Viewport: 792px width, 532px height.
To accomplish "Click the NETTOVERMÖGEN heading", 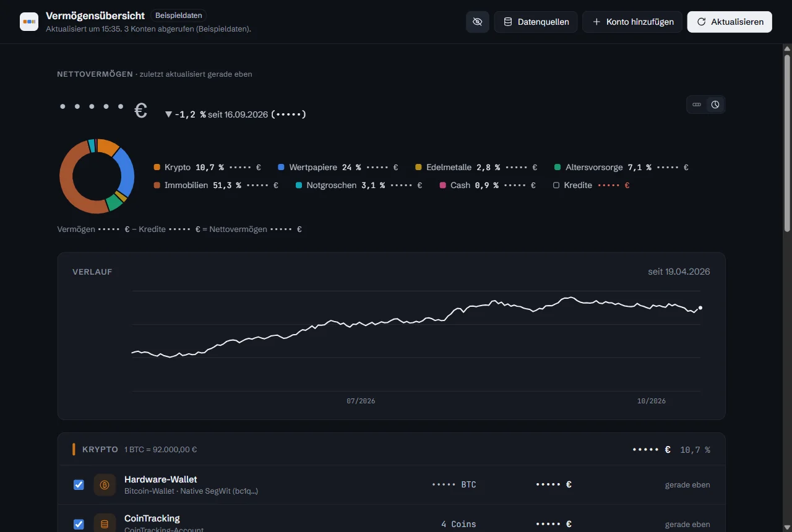I will [95, 74].
